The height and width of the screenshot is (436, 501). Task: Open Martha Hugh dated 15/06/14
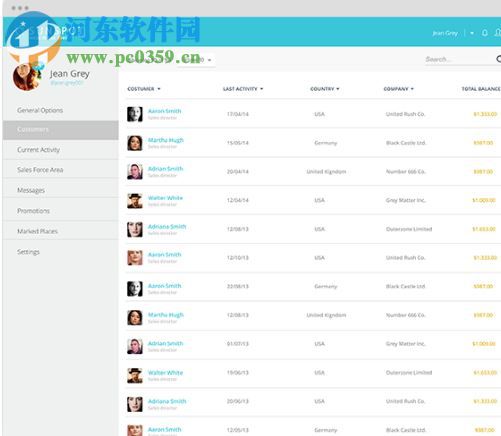166,140
